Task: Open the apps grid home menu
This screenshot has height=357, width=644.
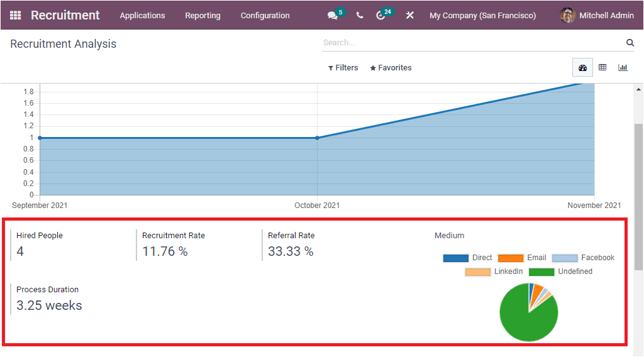Action: (15, 15)
